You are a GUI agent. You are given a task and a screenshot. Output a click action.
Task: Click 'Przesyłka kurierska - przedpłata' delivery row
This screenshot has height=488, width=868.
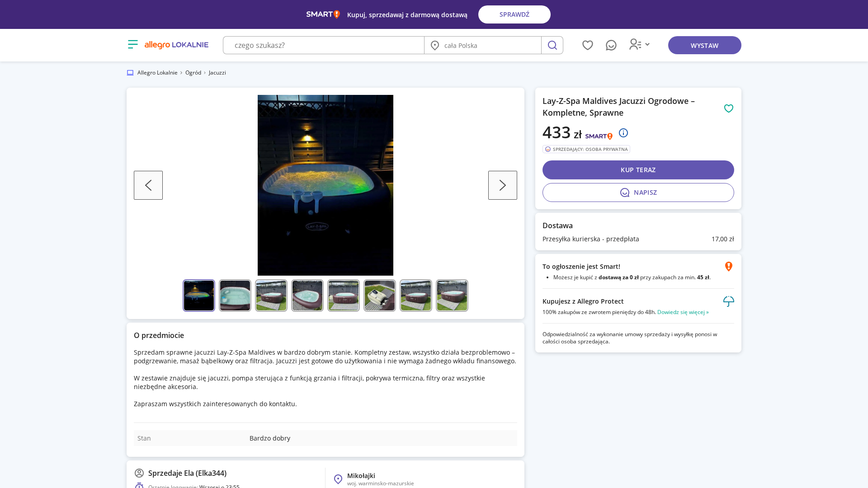click(638, 239)
